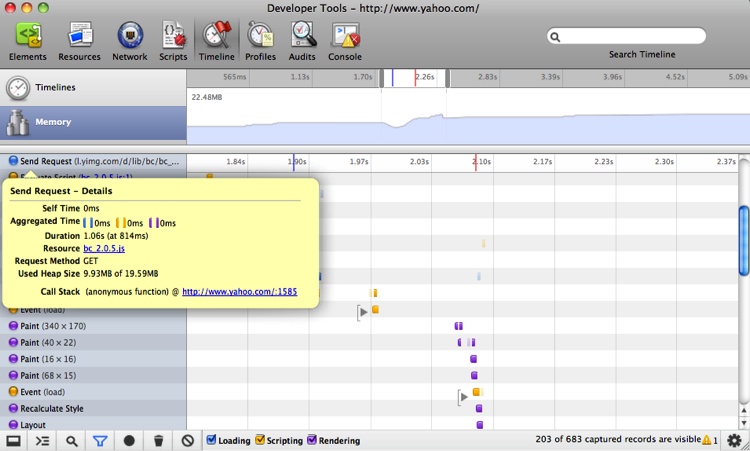Click the record timeline button
This screenshot has height=451, width=750.
pos(129,440)
